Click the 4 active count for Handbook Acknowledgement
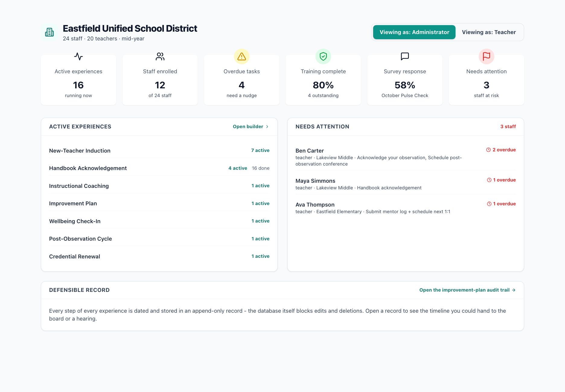The width and height of the screenshot is (565, 392). click(x=238, y=168)
